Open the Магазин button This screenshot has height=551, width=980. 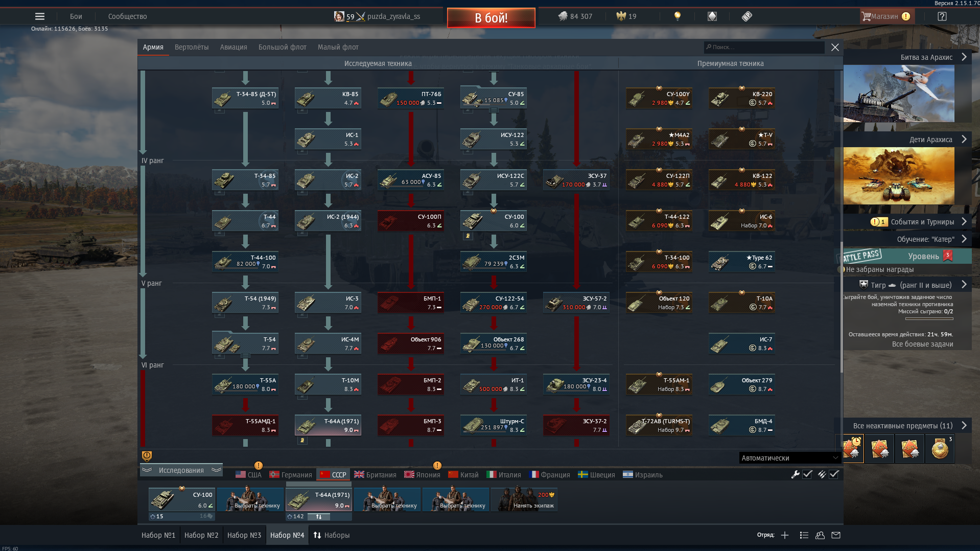pos(887,16)
